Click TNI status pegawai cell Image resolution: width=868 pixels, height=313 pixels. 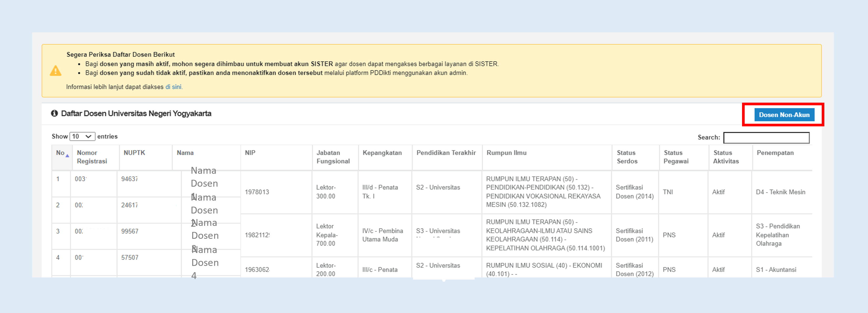[x=683, y=192]
